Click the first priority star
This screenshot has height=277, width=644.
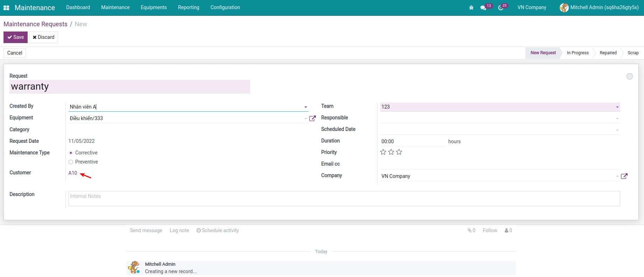point(383,152)
